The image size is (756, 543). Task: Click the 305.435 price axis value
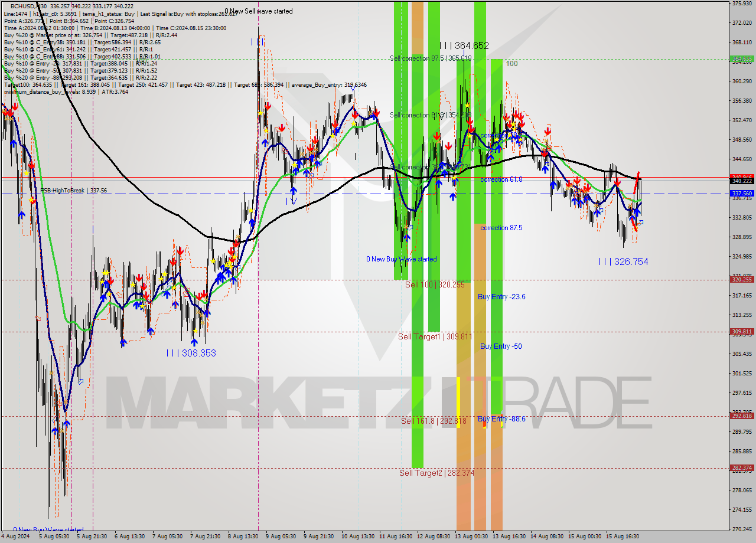click(x=742, y=354)
